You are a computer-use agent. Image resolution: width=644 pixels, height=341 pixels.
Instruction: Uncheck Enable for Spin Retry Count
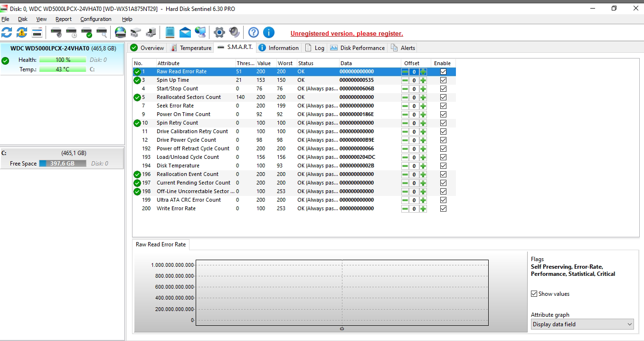click(443, 123)
